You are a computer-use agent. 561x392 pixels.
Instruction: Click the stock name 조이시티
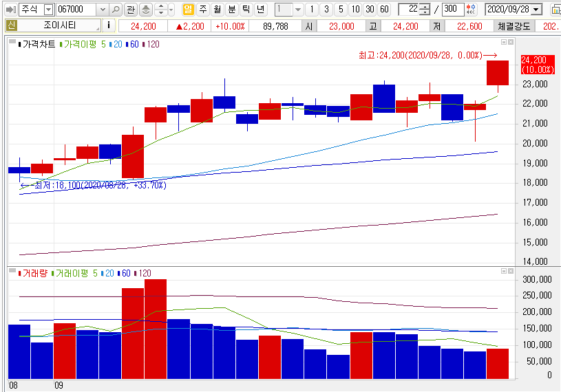coord(60,25)
